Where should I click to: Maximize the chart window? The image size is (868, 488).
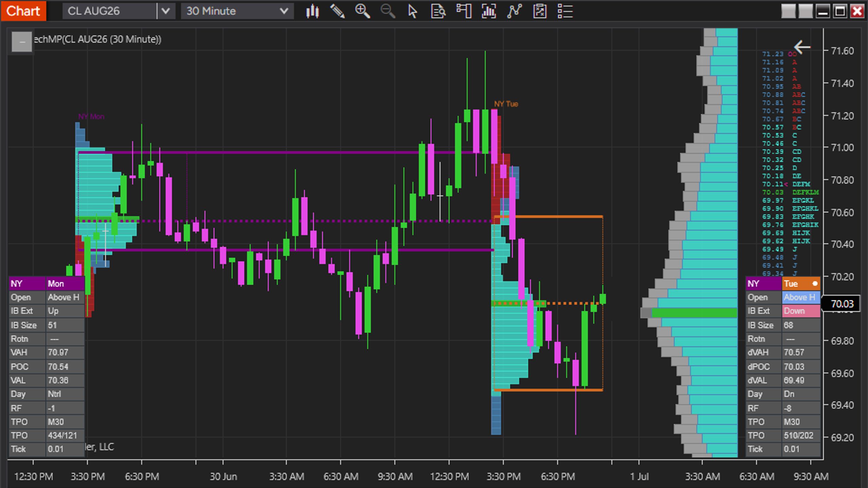click(840, 11)
